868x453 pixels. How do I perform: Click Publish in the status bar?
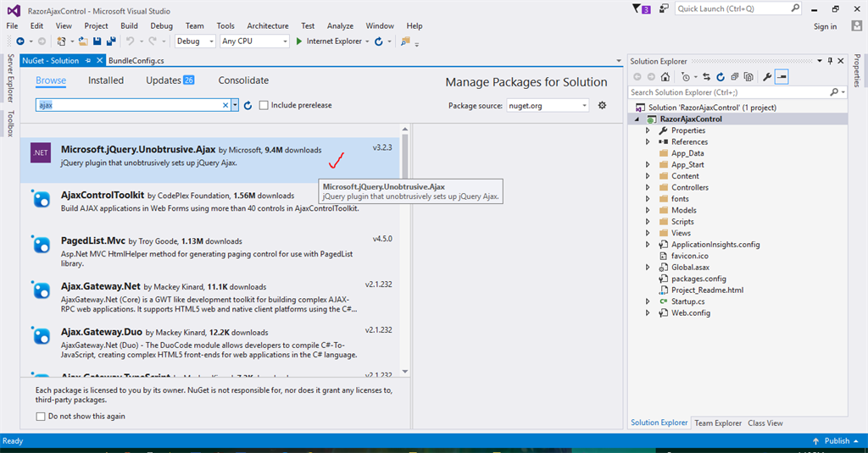[837, 441]
